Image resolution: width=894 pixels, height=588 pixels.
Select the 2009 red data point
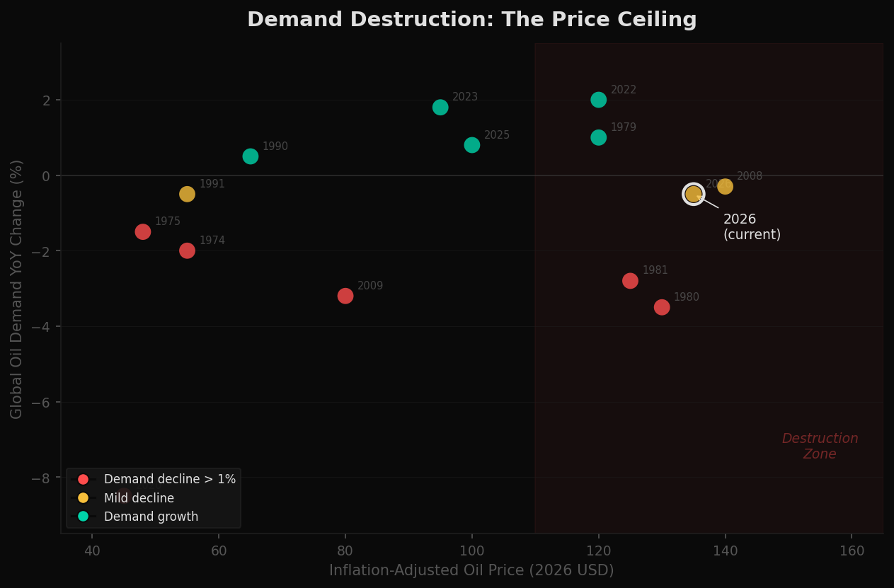coord(345,295)
